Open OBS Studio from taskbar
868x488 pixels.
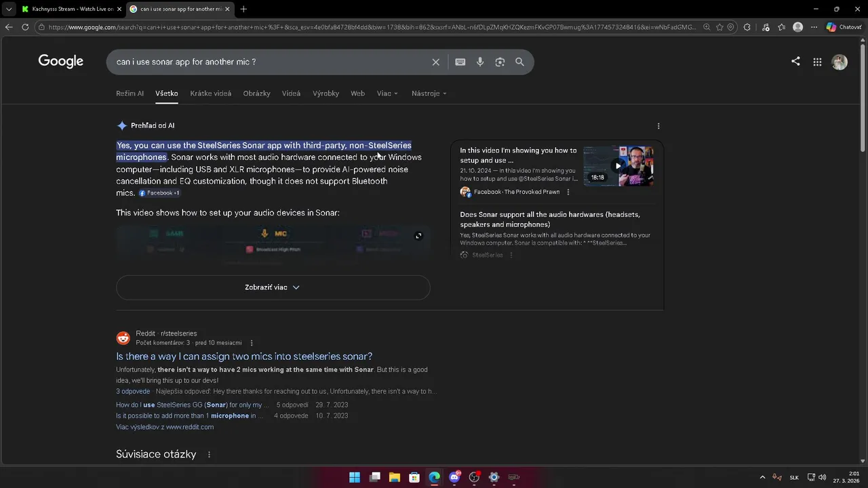[x=474, y=477]
